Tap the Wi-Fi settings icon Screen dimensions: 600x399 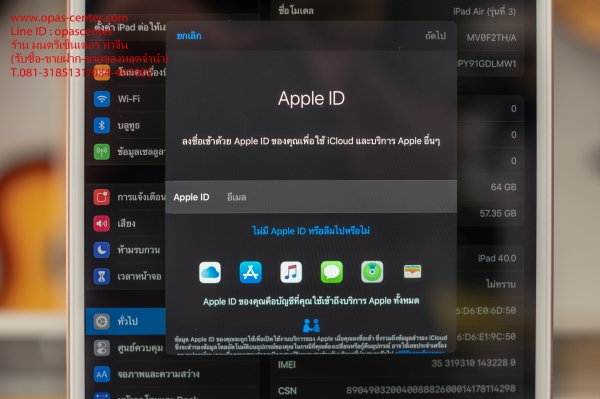[x=102, y=99]
